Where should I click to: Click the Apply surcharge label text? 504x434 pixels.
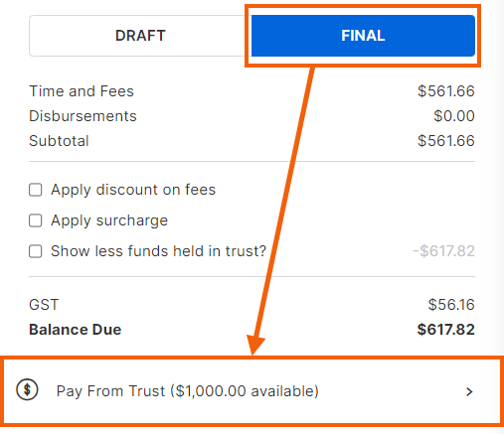pos(109,220)
